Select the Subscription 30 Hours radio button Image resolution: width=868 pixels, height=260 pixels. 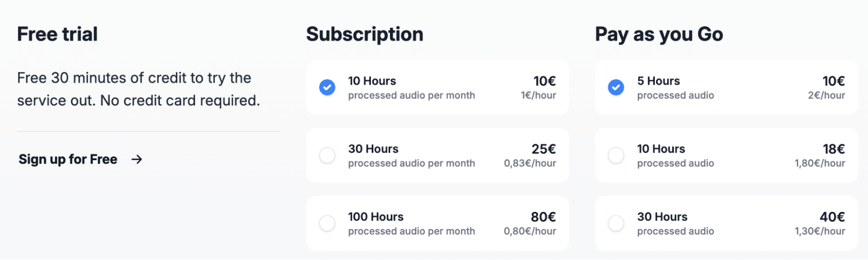coord(327,155)
